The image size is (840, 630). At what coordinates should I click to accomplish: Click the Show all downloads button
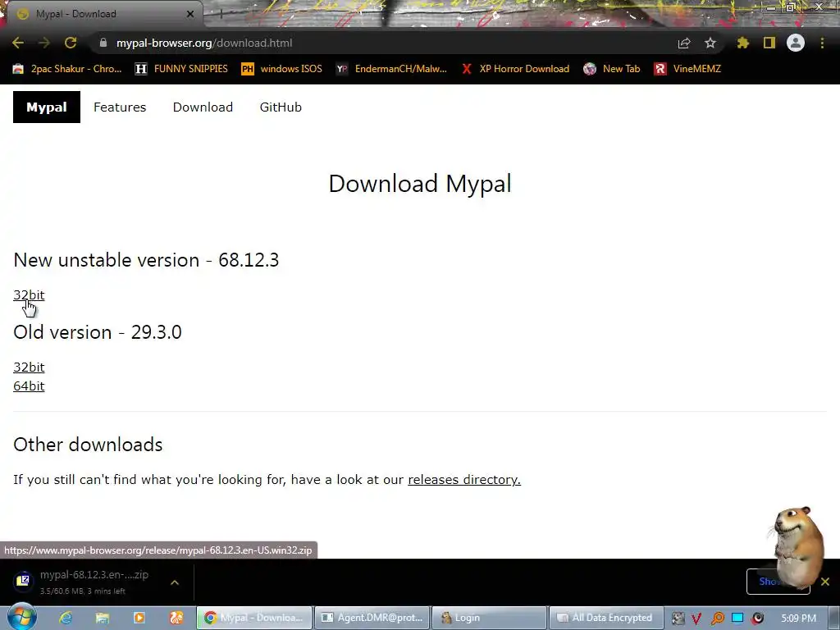pyautogui.click(x=778, y=582)
